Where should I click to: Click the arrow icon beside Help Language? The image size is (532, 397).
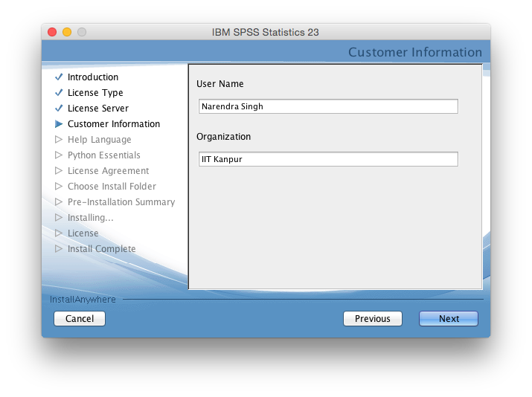59,140
